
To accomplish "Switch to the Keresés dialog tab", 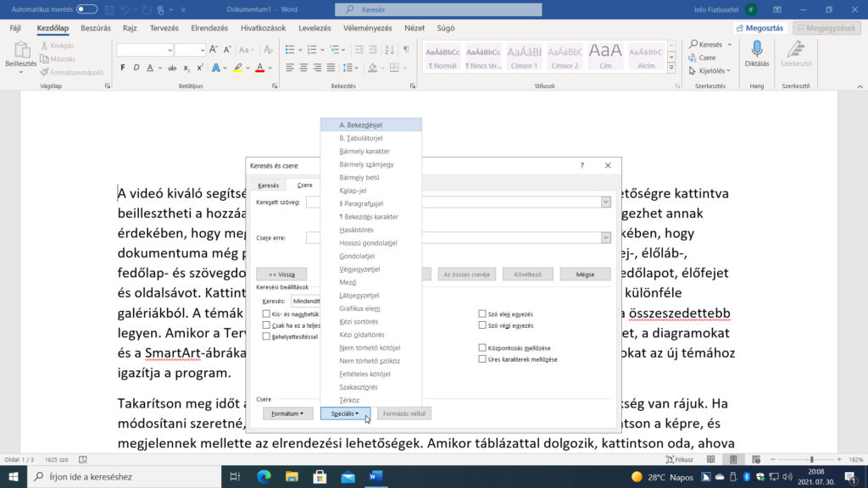I will (269, 186).
